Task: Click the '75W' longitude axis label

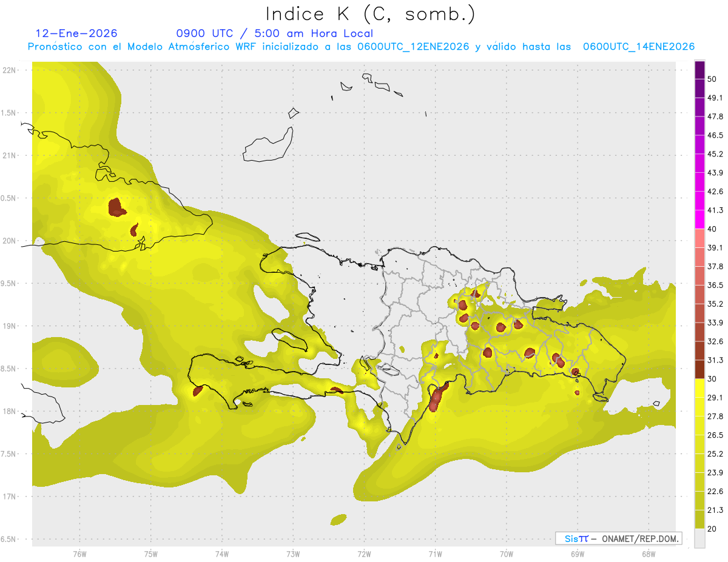Action: click(151, 554)
